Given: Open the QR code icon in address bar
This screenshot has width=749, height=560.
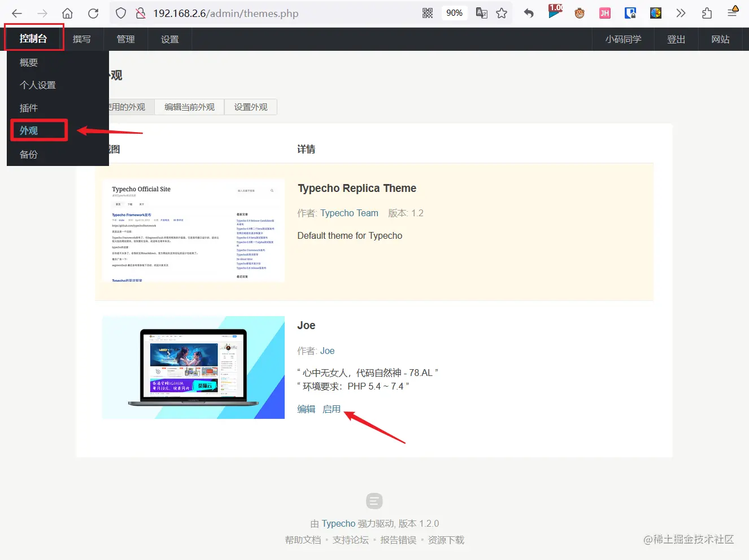Looking at the screenshot, I should coord(428,13).
